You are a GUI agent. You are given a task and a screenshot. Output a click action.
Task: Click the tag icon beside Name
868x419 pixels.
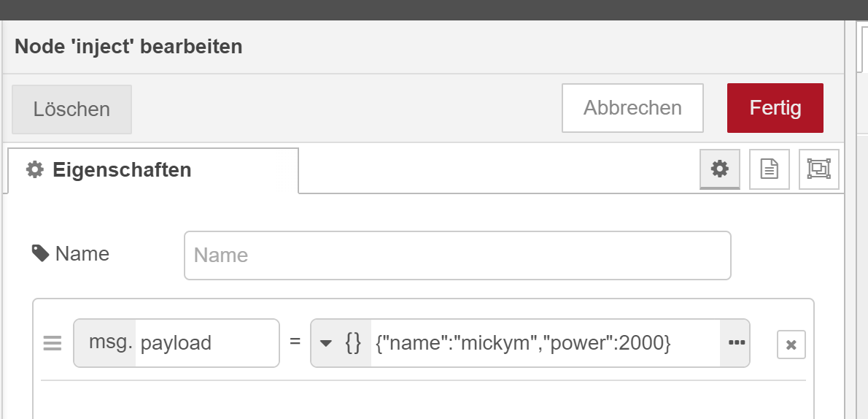[40, 253]
